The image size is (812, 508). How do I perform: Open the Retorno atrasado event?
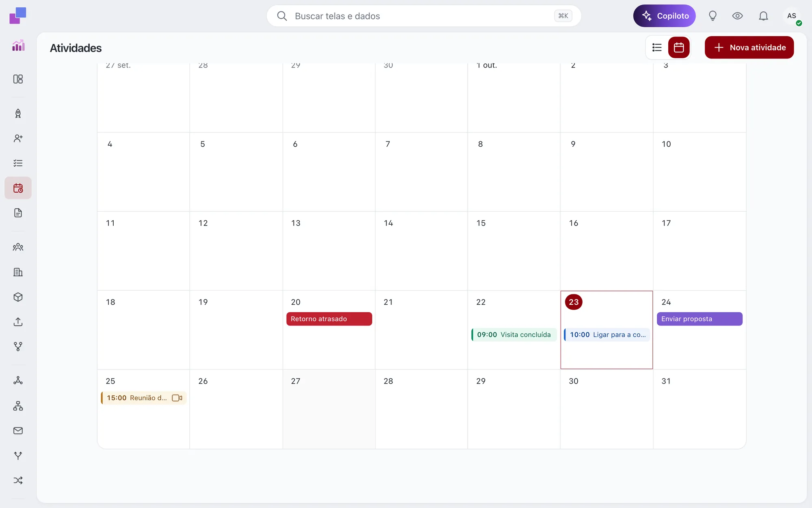point(329,319)
